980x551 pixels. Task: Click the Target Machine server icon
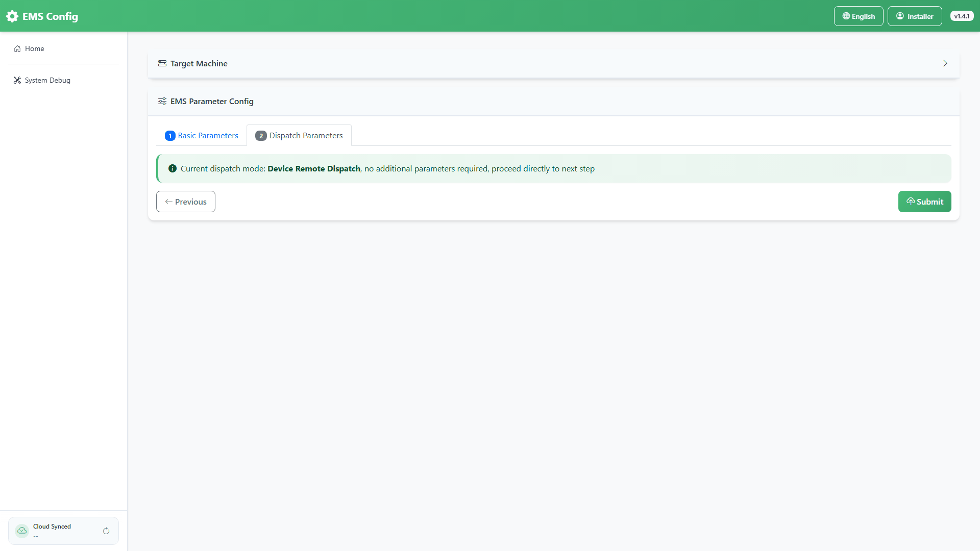pos(162,63)
